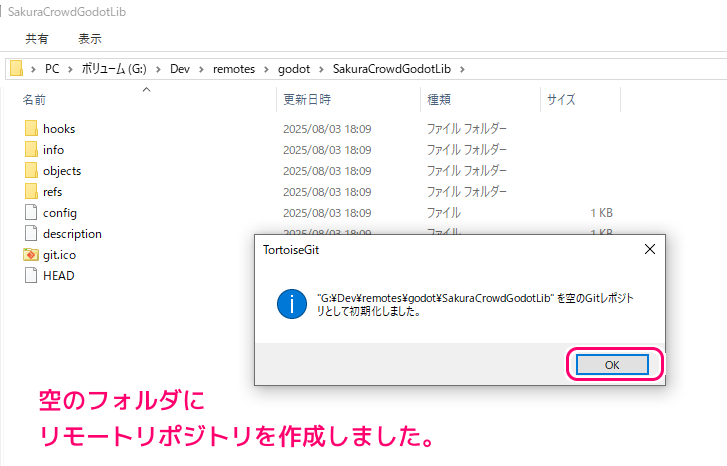Viewport: 727px width, 466px height.
Task: Sort files by 更新日時 column
Action: pos(307,100)
